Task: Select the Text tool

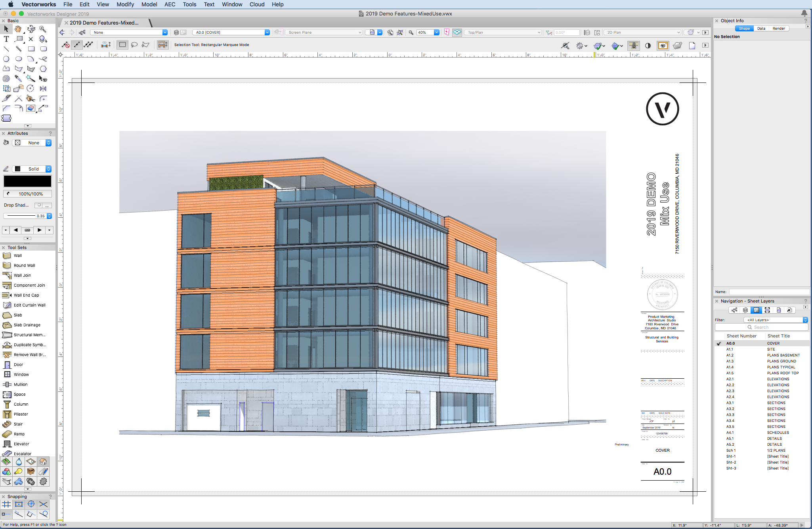Action: [6, 39]
